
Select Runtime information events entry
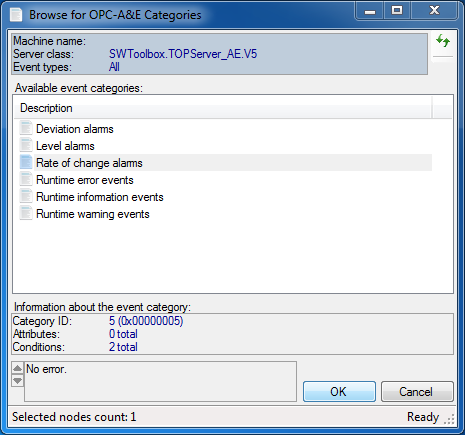click(x=100, y=197)
